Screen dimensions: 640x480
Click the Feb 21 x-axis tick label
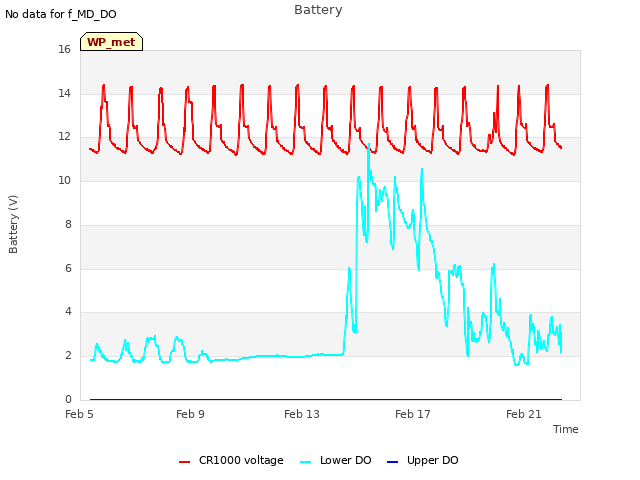pos(524,414)
